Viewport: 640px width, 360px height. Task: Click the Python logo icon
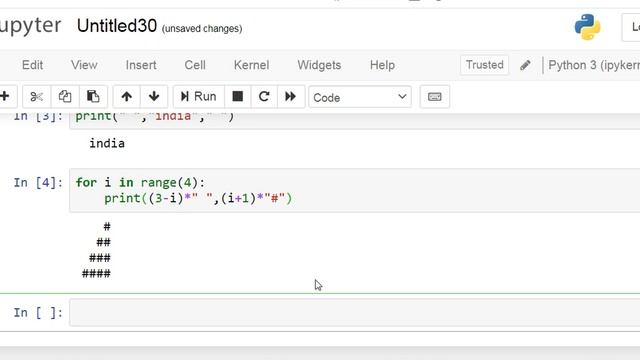coord(587,27)
